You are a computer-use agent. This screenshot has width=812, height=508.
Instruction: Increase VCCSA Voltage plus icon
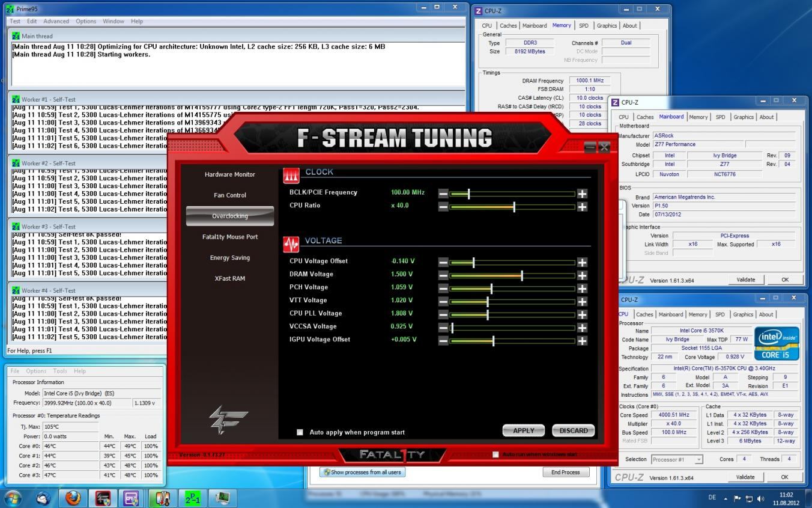click(582, 328)
